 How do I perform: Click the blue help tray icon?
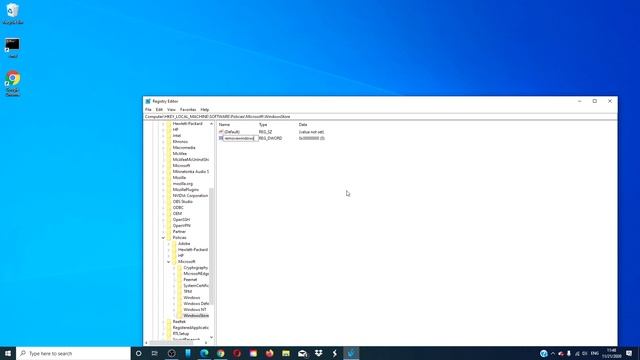click(544, 353)
